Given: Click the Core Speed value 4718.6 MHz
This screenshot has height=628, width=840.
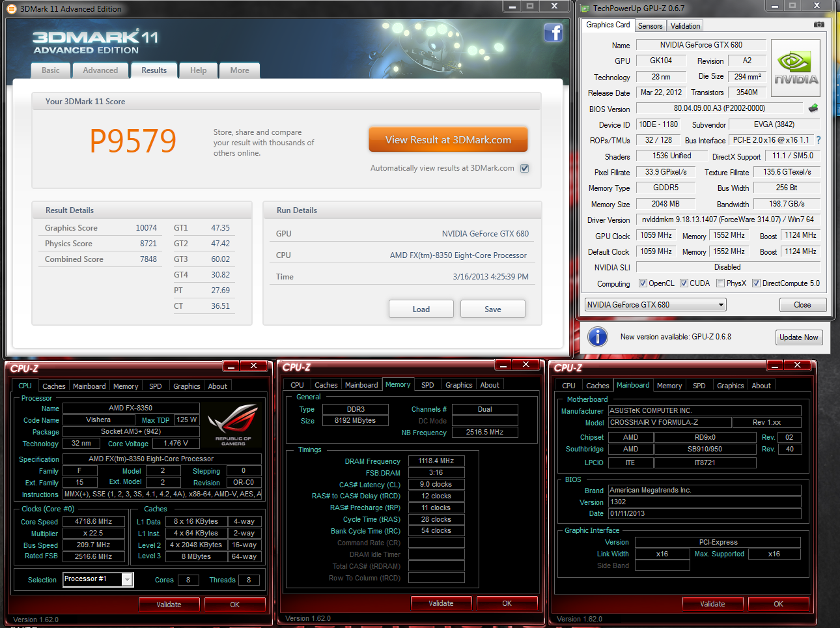Looking at the screenshot, I should 93,522.
